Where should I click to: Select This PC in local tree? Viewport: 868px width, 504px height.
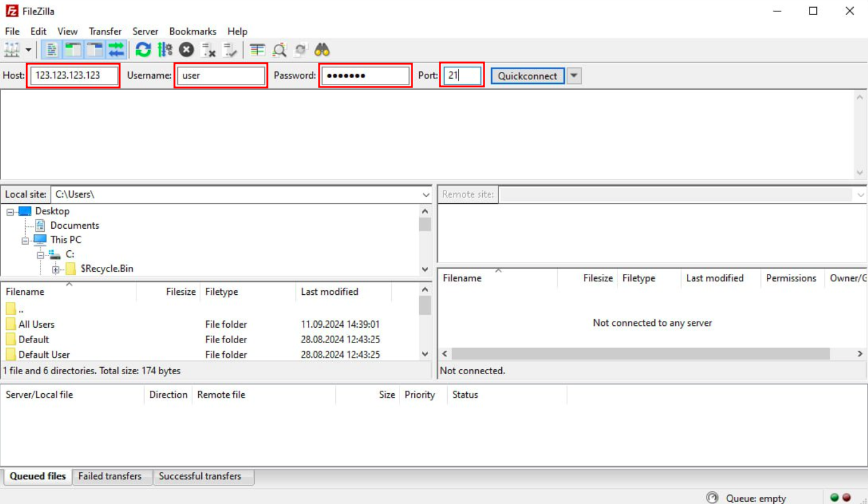tap(65, 240)
